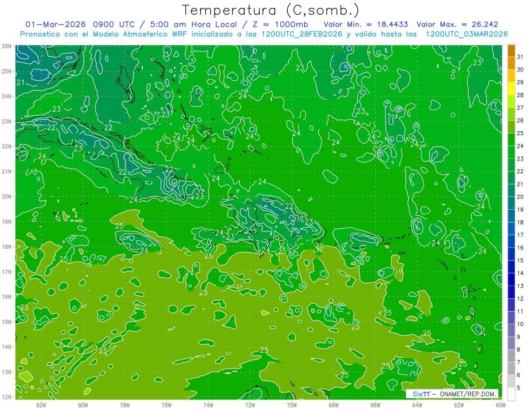
Task: Click the "78W" longitude label
Action: click(125, 405)
